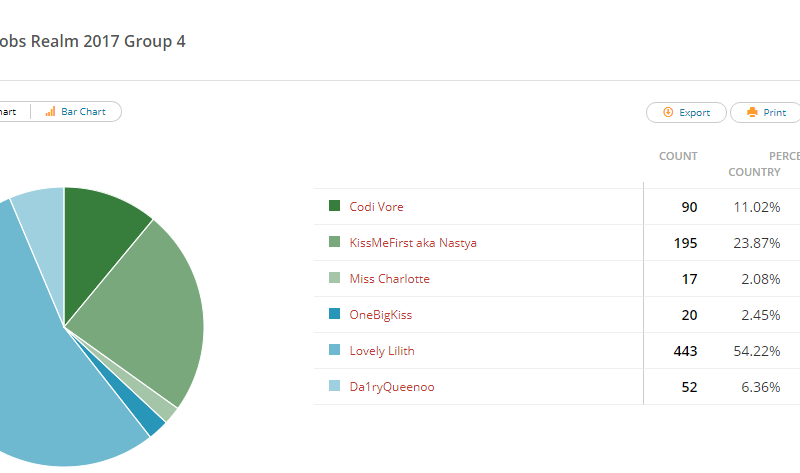The width and height of the screenshot is (800, 473).
Task: Click the COUNT column header
Action: 678,156
